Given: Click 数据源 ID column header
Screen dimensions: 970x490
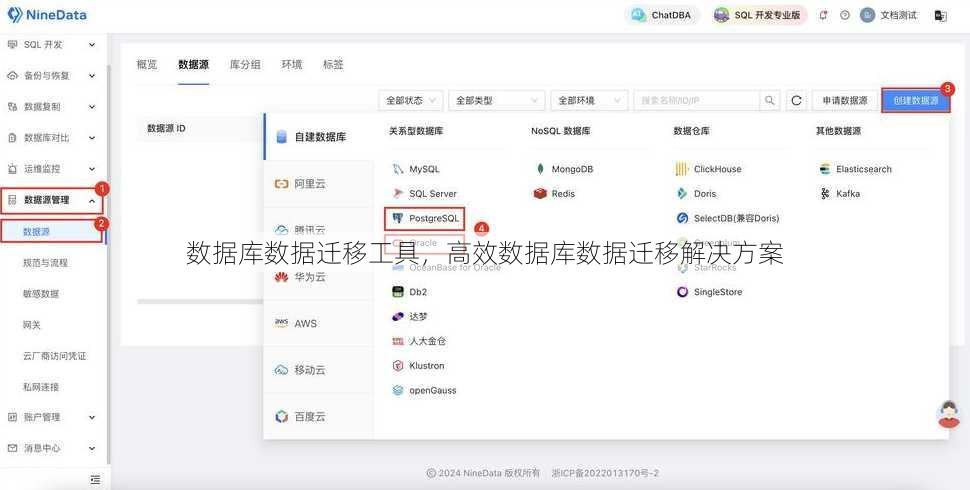Looking at the screenshot, I should [x=166, y=128].
